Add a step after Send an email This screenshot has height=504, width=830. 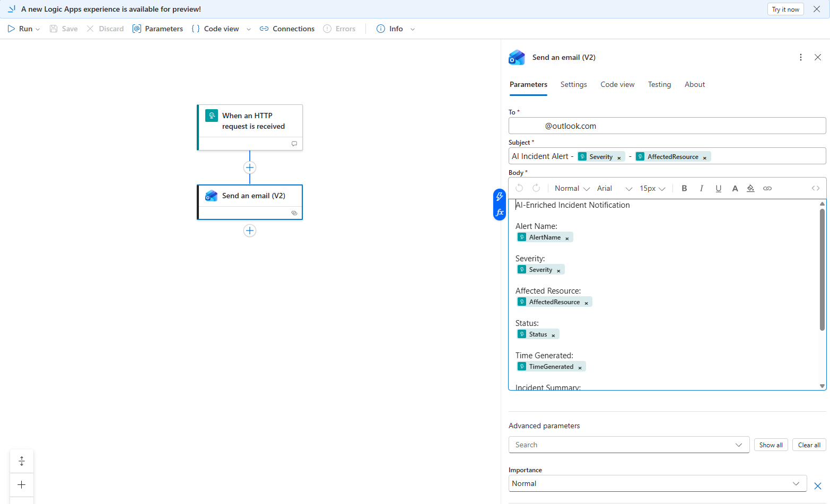coord(250,231)
